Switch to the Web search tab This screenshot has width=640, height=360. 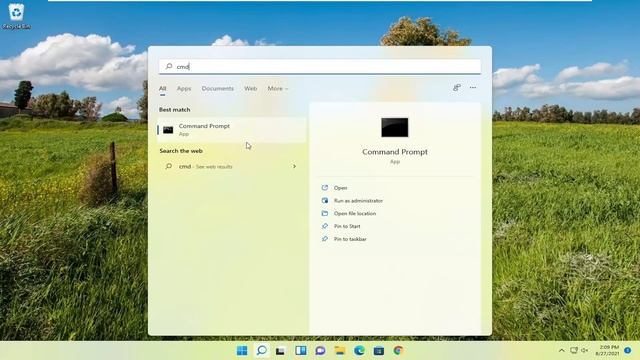251,89
